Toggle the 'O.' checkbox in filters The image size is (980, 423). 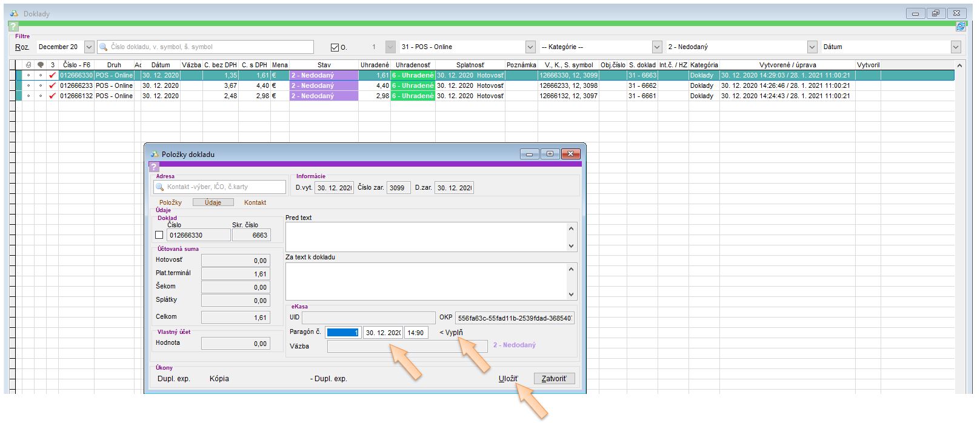click(x=335, y=47)
